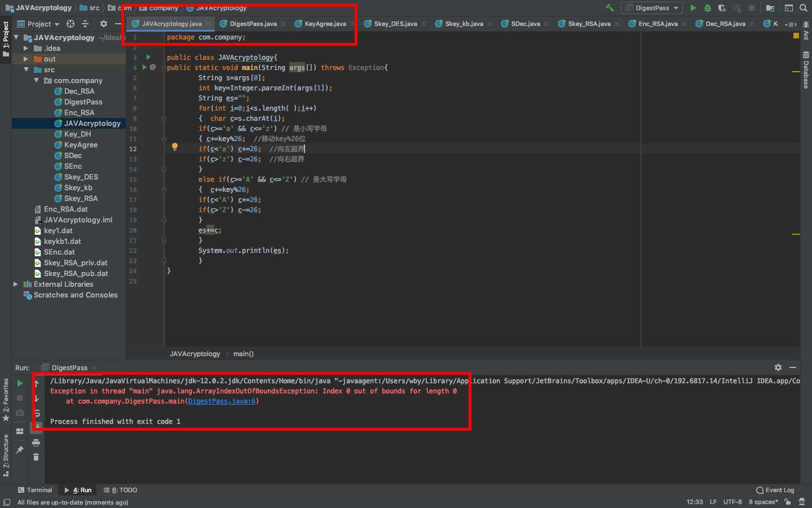Hide the Project panel with the minus icon
812x508 pixels.
point(118,24)
